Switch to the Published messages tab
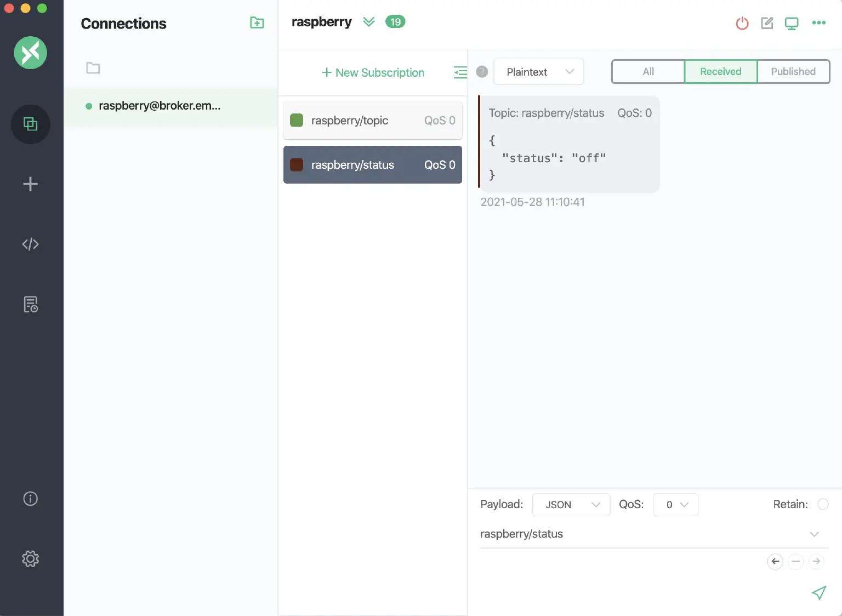This screenshot has width=842, height=616. [x=793, y=71]
